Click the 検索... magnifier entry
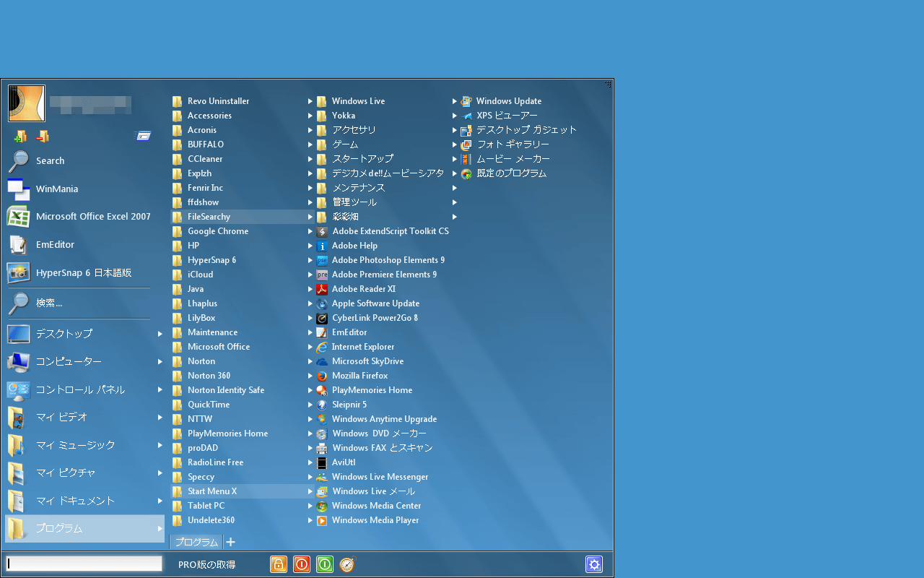 85,303
